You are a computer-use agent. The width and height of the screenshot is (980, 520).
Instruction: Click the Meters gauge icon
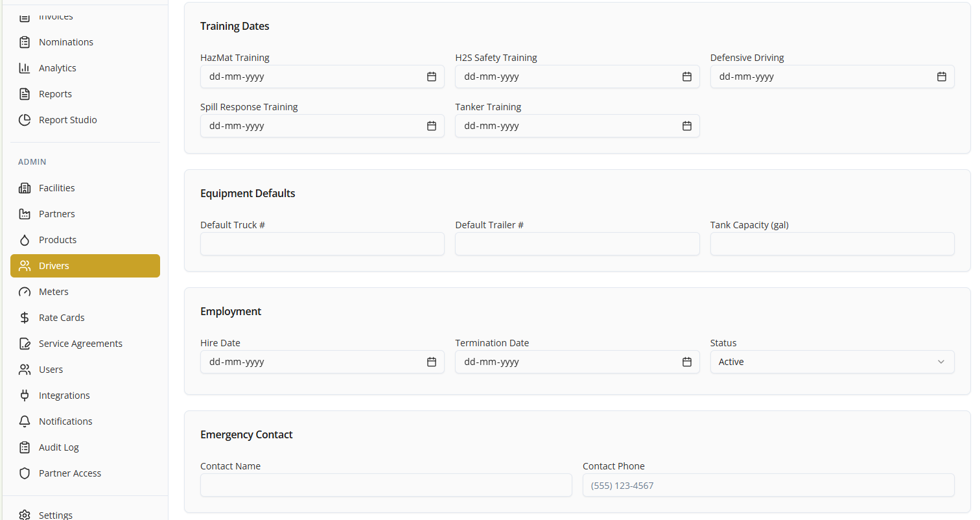(x=25, y=292)
